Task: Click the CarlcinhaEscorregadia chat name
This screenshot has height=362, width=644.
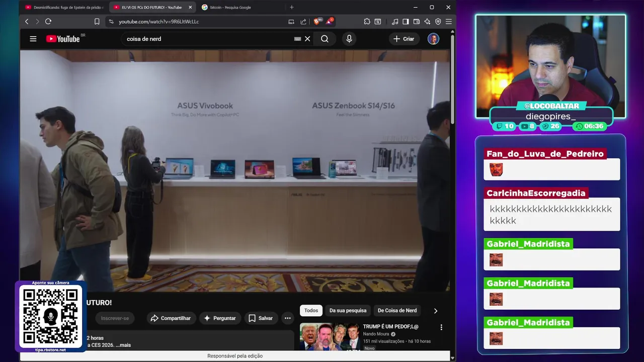Action: [x=536, y=193]
